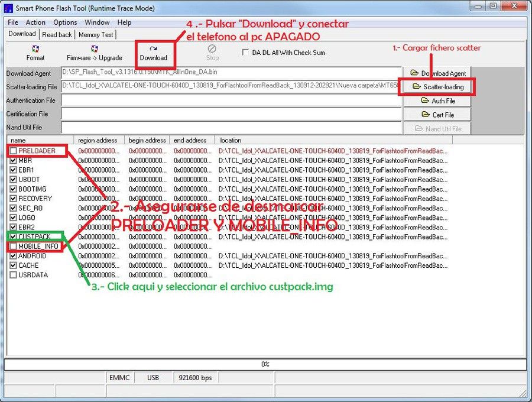
Task: Click the Download Agent path field
Action: tap(231, 73)
